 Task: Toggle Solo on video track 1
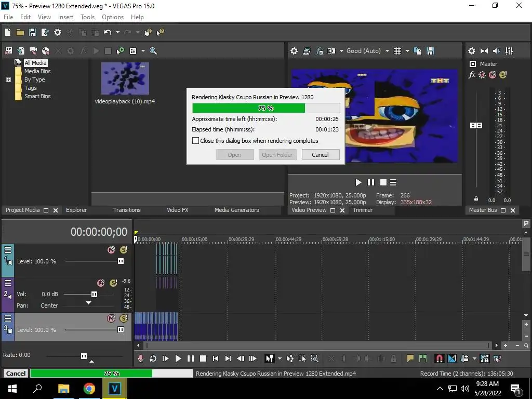124,250
